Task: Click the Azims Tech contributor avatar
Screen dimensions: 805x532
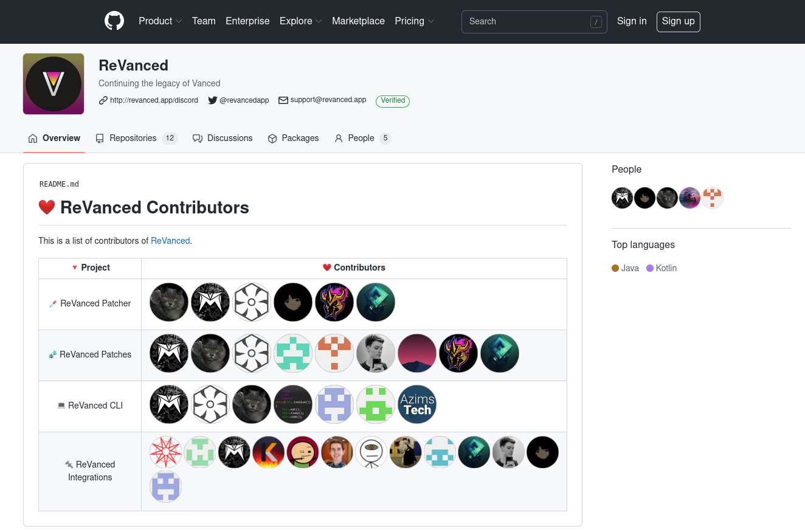Action: click(x=417, y=404)
